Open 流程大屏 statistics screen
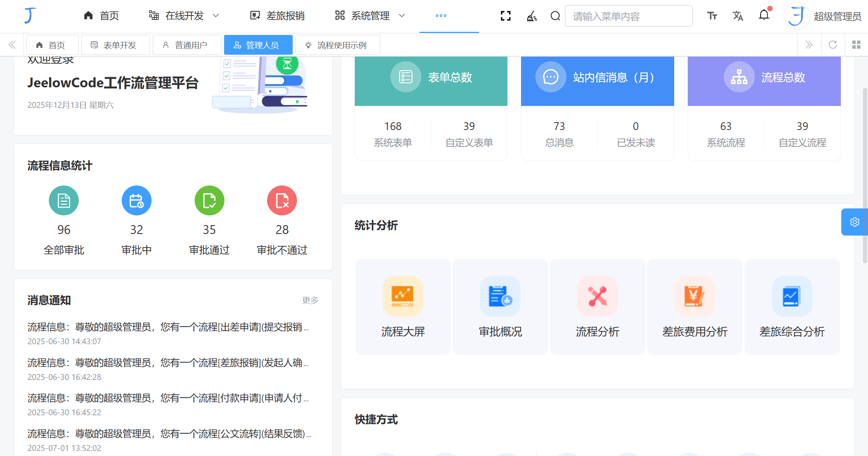 click(x=403, y=307)
